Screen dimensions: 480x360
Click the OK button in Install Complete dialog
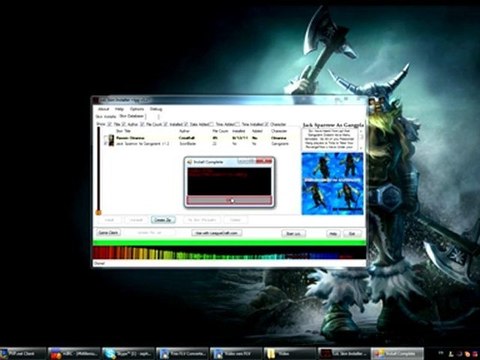[x=229, y=200]
